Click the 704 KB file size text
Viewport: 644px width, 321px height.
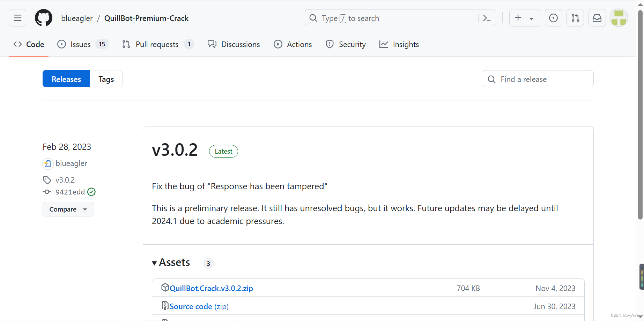tap(468, 288)
